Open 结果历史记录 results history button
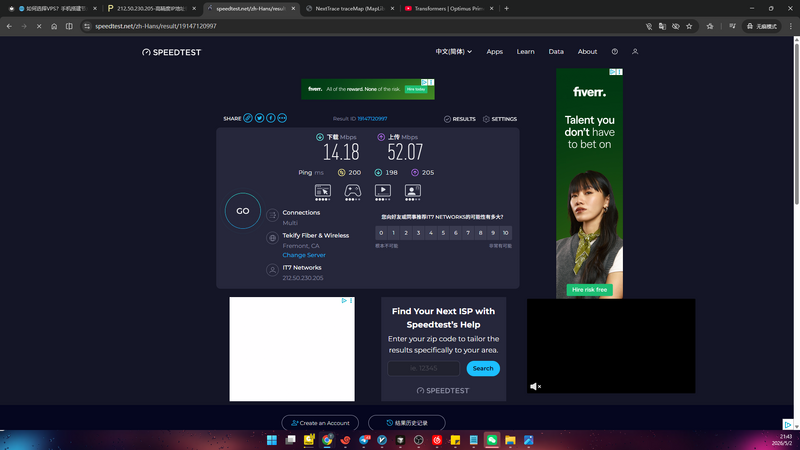Viewport: 800px width, 450px height. (407, 423)
